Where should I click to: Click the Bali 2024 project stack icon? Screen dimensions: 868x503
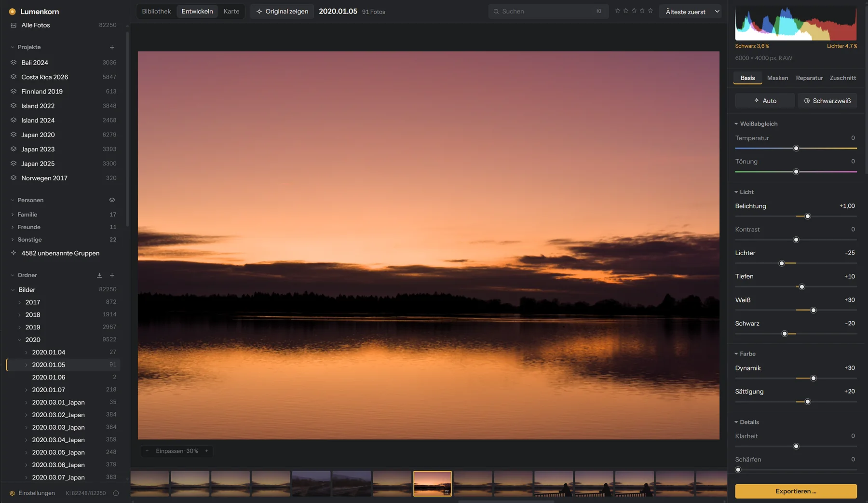[x=14, y=62]
